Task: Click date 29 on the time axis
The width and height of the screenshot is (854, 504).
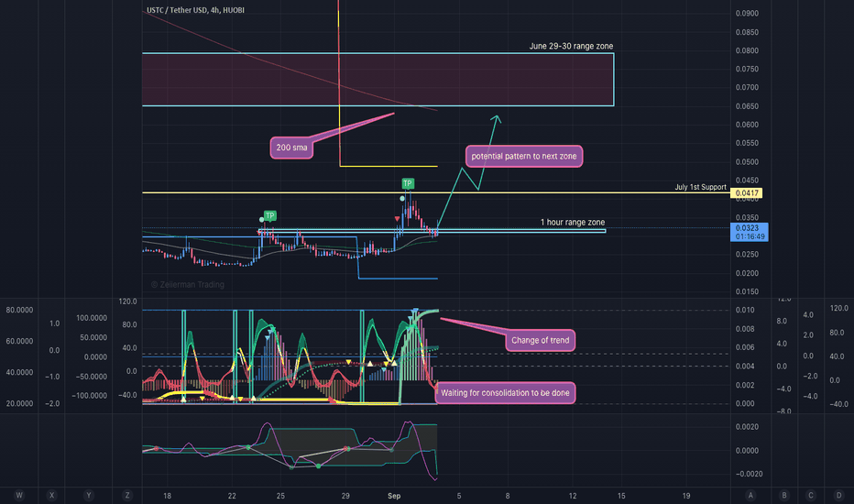Action: [345, 496]
